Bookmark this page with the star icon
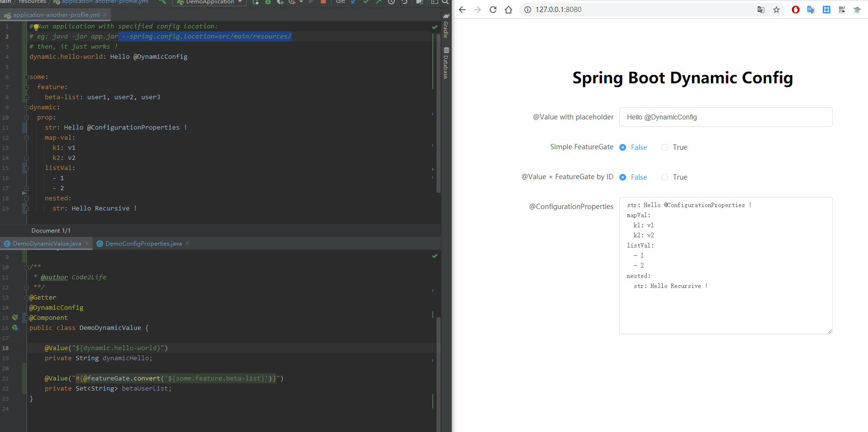Image resolution: width=868 pixels, height=432 pixels. click(776, 10)
